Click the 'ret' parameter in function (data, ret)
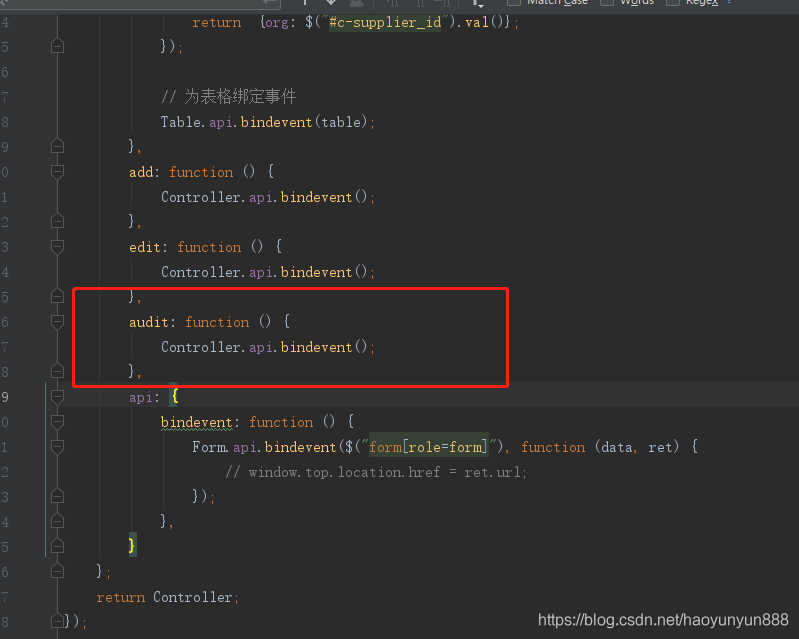Viewport: 799px width, 639px height. coord(660,447)
